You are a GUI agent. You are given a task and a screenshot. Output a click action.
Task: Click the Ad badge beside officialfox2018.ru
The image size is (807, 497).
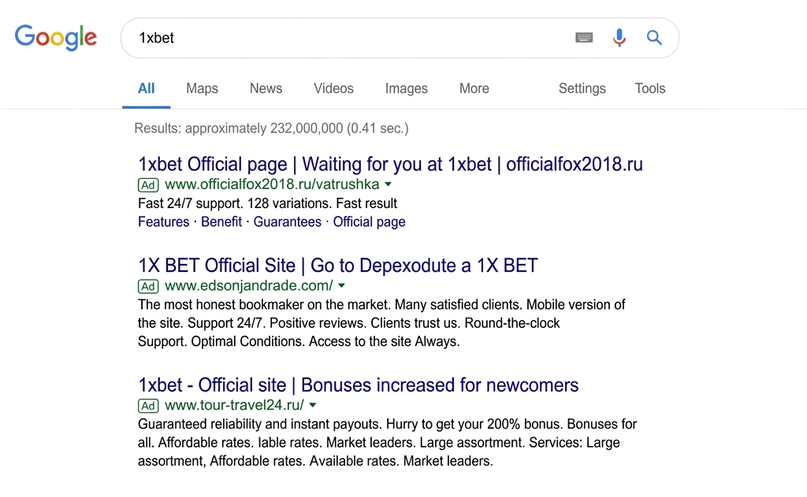tap(148, 185)
